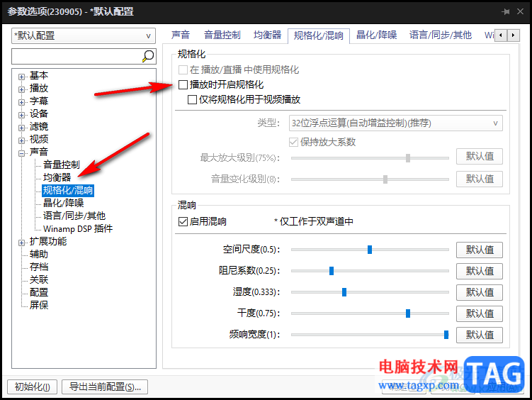Switch to the 声音 tab
The image size is (532, 400).
point(181,35)
